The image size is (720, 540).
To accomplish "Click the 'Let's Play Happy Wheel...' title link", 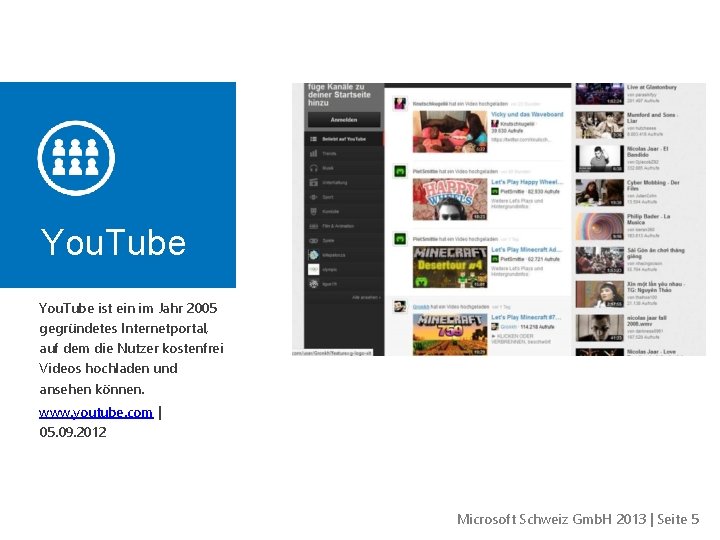I will 527,182.
